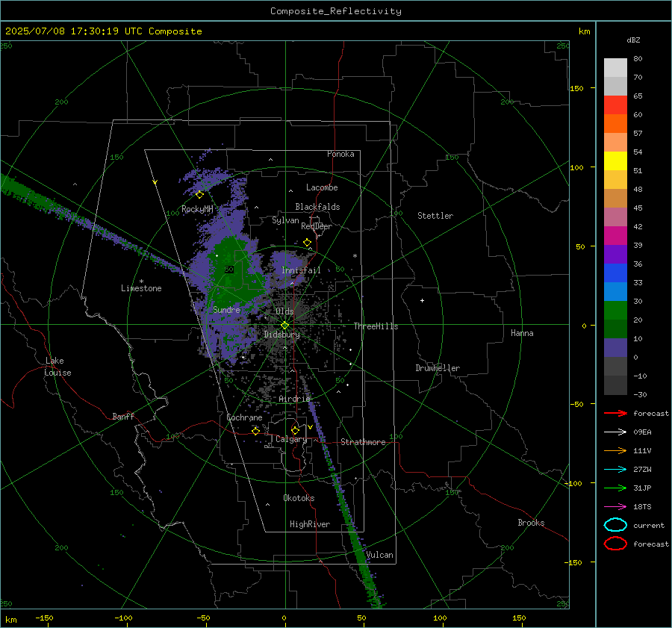The width and height of the screenshot is (672, 628).
Task: Click the -150 tick on bottom axis
Action: pyautogui.click(x=44, y=618)
